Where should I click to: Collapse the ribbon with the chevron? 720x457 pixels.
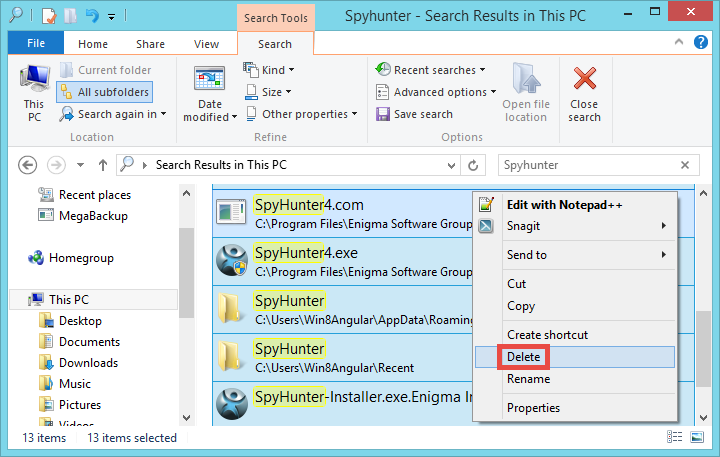coord(679,42)
